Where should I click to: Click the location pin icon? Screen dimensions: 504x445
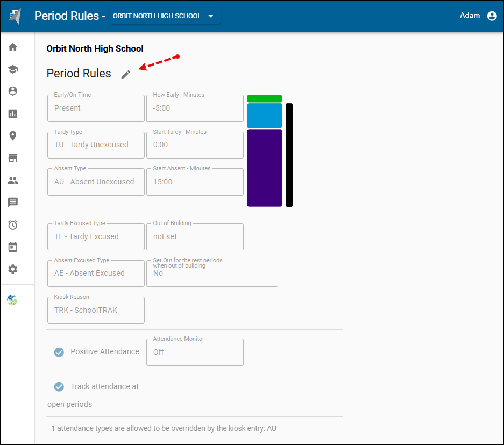tap(12, 135)
